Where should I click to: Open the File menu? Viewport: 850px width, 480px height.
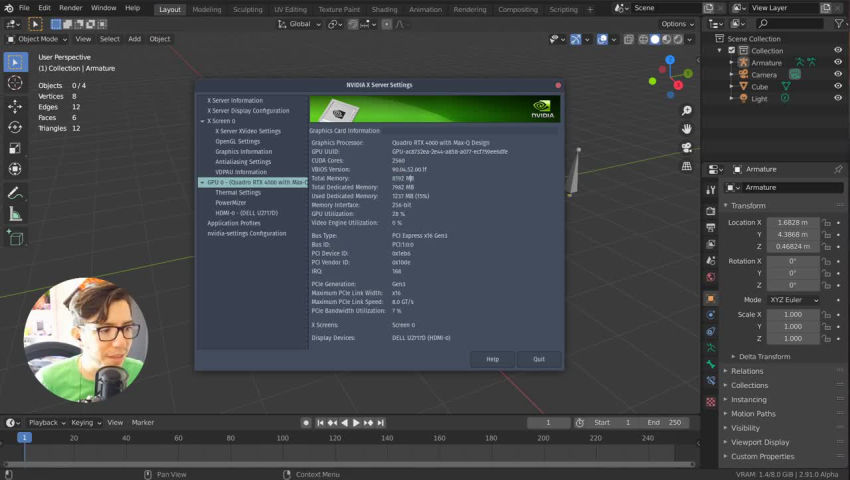(24, 8)
